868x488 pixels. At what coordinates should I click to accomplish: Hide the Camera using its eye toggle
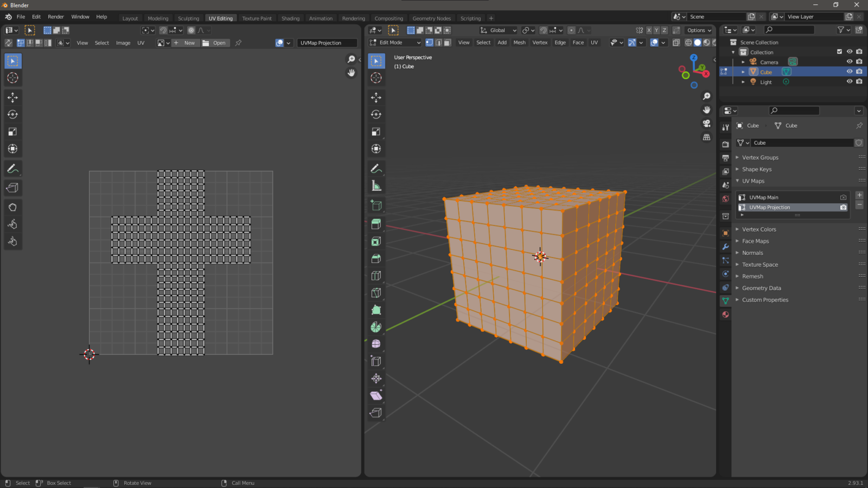click(849, 62)
